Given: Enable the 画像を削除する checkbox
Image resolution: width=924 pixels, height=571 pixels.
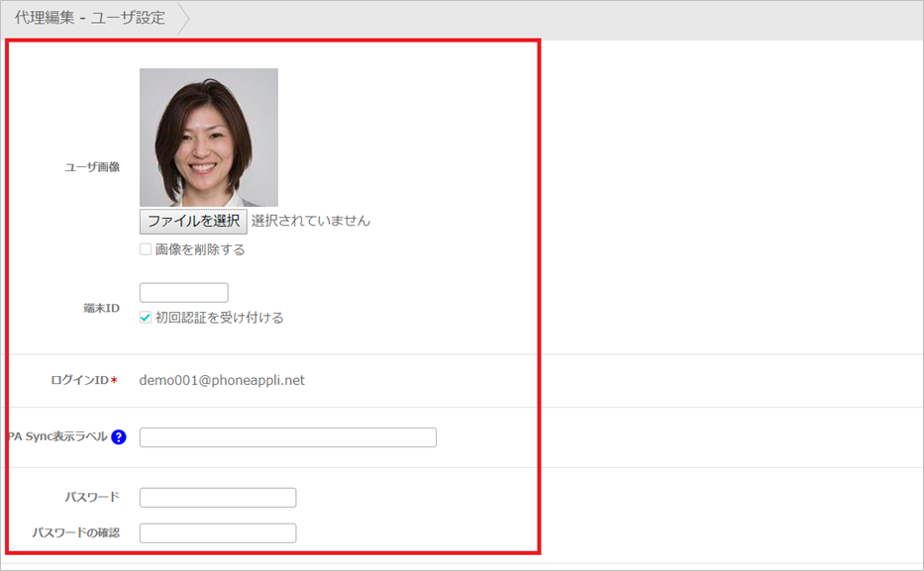Looking at the screenshot, I should tap(146, 249).
